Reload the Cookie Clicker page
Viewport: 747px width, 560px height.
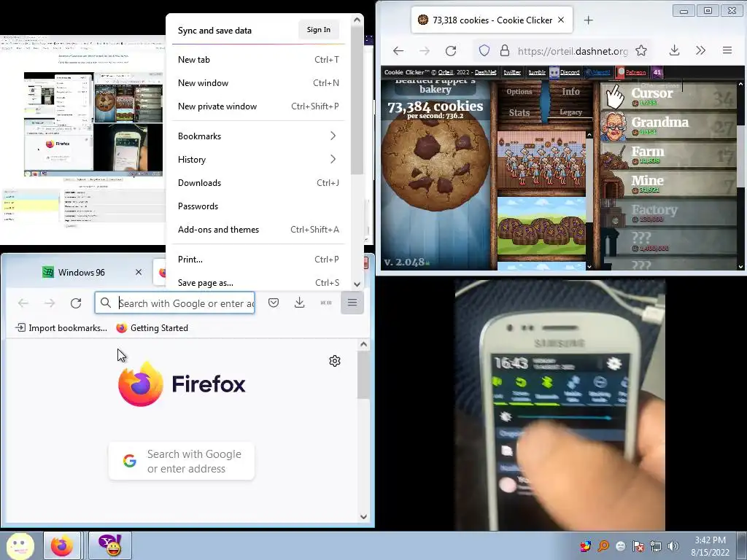click(x=451, y=50)
